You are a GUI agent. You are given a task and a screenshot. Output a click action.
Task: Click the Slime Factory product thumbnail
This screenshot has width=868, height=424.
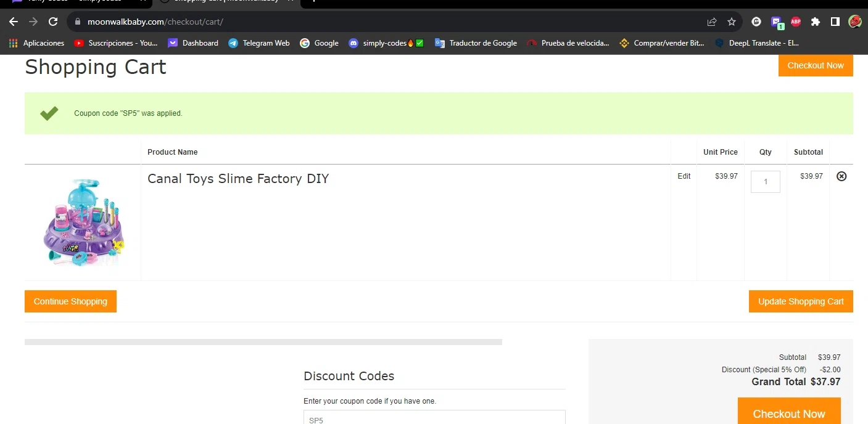(84, 222)
